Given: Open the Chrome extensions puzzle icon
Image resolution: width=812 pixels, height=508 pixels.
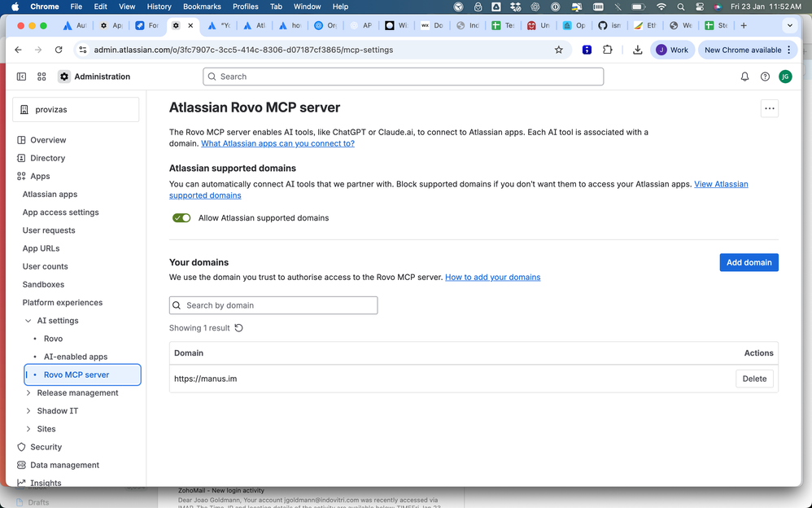Looking at the screenshot, I should (608, 50).
